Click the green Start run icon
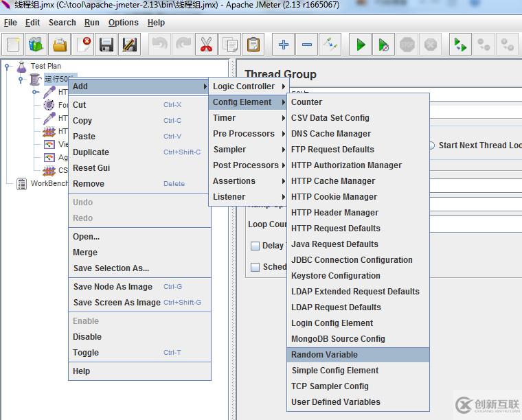Image resolution: width=522 pixels, height=420 pixels. (361, 45)
